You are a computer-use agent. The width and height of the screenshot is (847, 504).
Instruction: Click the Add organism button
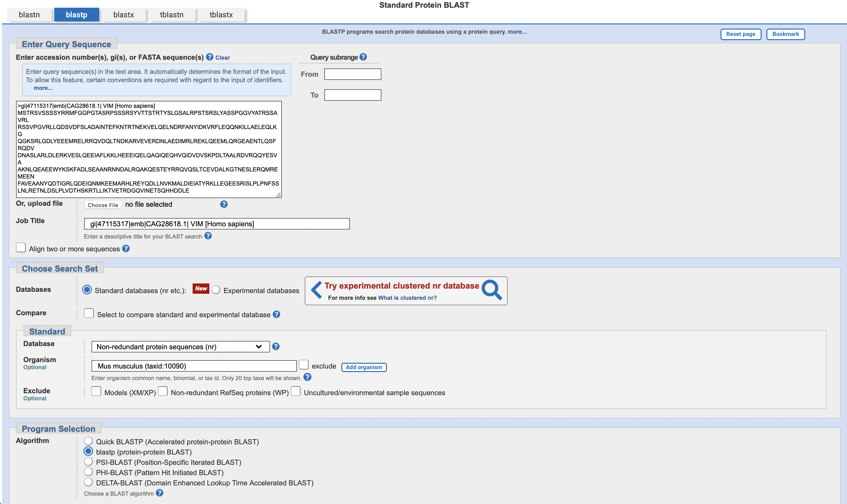364,367
